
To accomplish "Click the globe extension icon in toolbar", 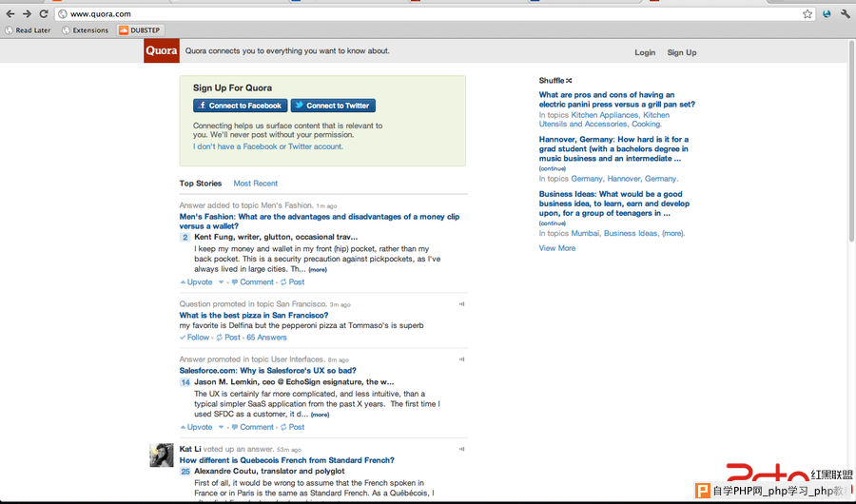I will click(x=827, y=14).
